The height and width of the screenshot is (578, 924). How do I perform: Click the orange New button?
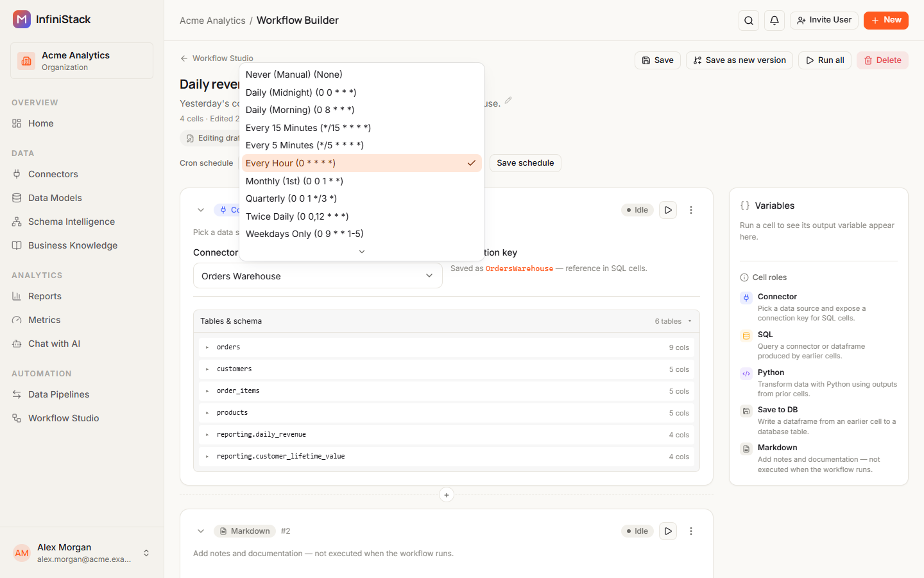886,21
